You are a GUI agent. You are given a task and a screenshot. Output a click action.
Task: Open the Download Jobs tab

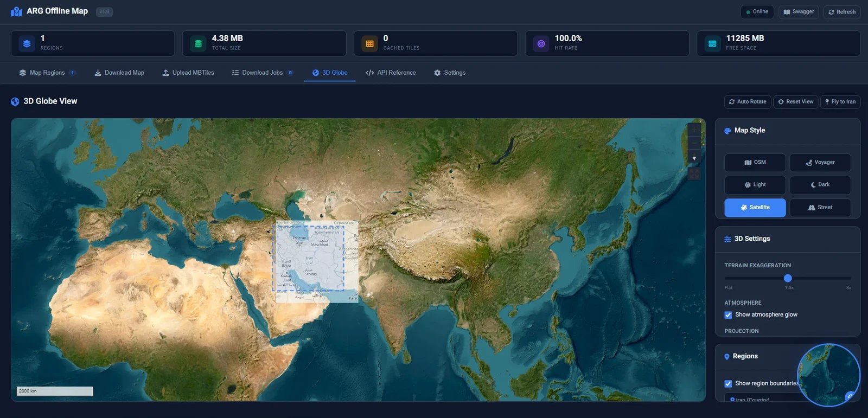[x=263, y=73]
